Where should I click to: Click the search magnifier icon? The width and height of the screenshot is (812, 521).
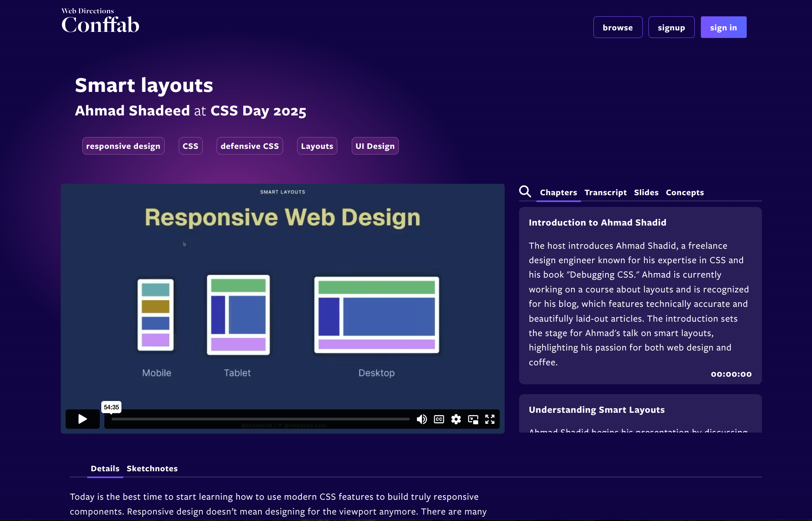[x=525, y=191]
